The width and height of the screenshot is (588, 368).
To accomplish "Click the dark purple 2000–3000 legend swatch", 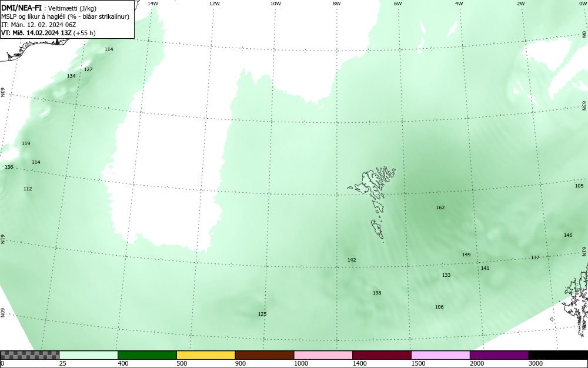I will click(x=499, y=355).
